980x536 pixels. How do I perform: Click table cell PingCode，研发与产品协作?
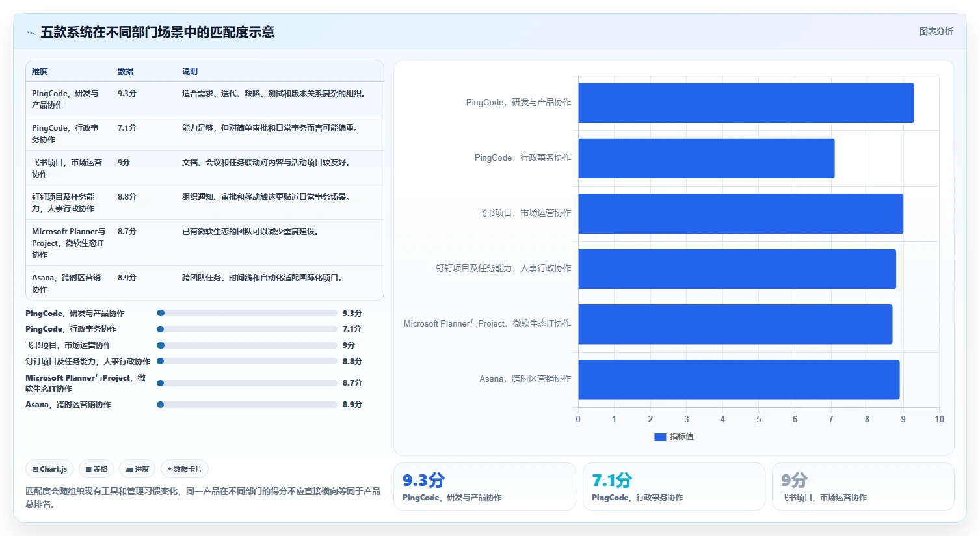click(68, 99)
